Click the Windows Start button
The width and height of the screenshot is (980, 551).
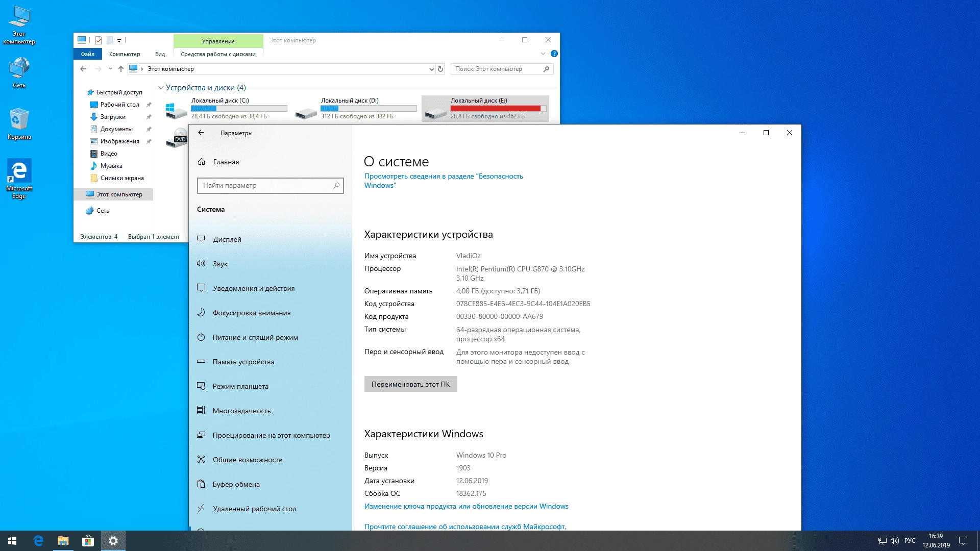pyautogui.click(x=12, y=541)
